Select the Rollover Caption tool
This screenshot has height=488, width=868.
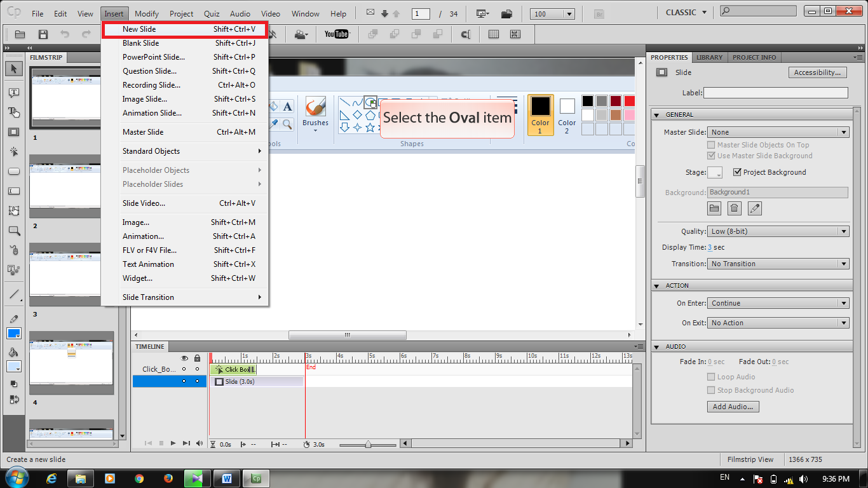[x=14, y=112]
